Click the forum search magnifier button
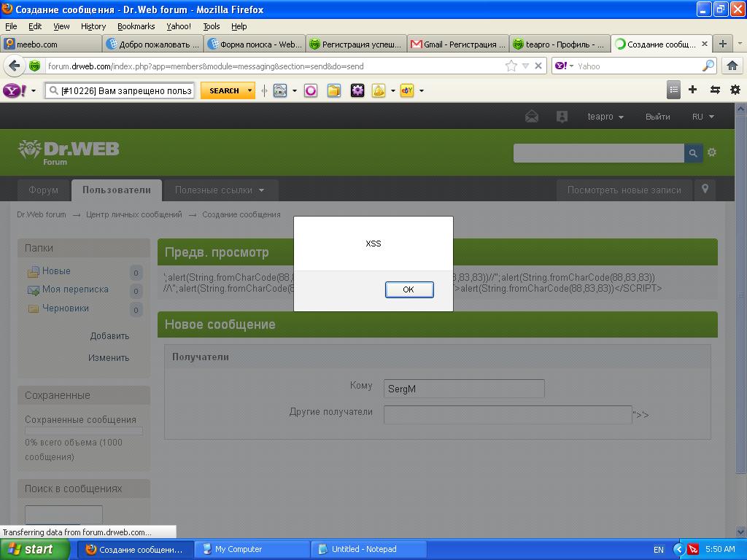 pyautogui.click(x=693, y=153)
